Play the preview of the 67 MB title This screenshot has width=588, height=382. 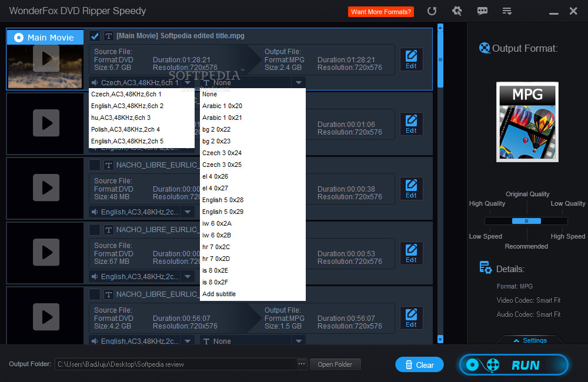click(x=46, y=252)
